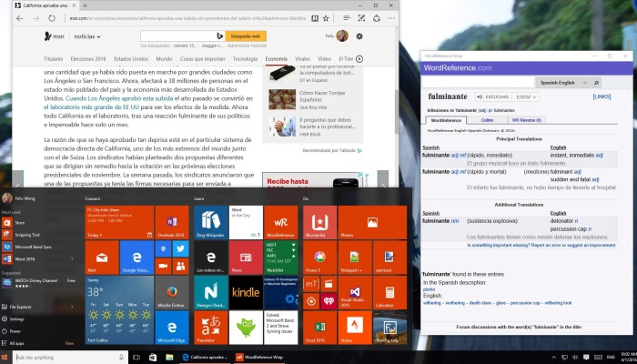Open All apps in Start menu
Viewport: 637px width, 364px height.
coord(17,343)
